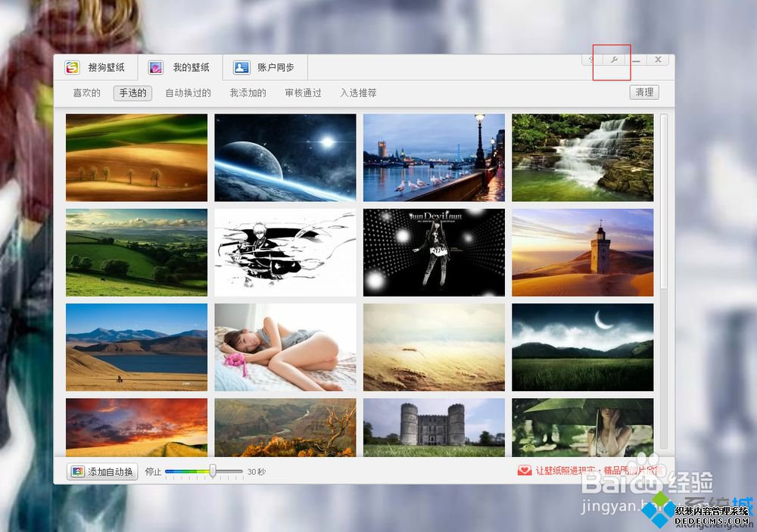Viewport: 757px width, 532px height.
Task: Open the 审核通过 filter
Action: [x=304, y=92]
